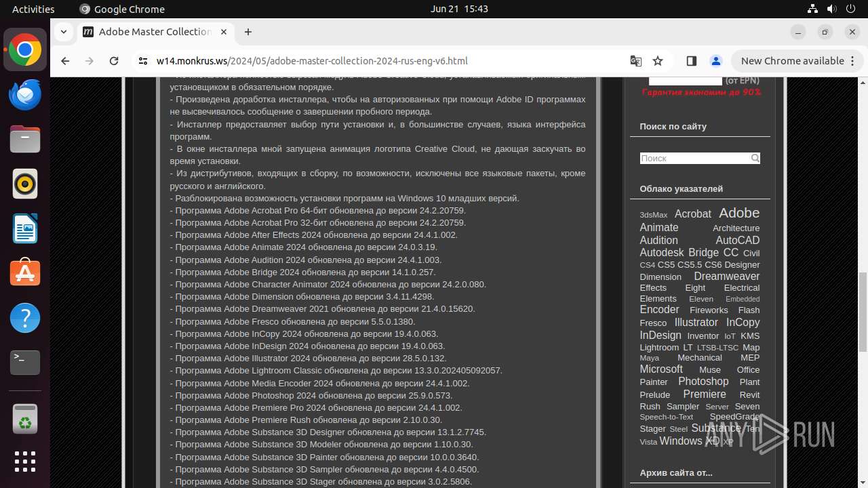The height and width of the screenshot is (488, 868).
Task: Open the Fresco tag link
Action: point(653,323)
